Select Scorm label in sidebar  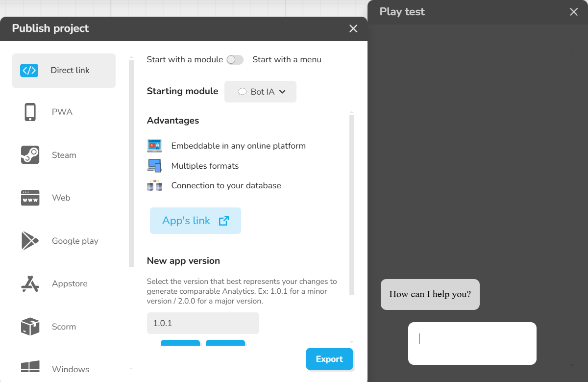(64, 327)
